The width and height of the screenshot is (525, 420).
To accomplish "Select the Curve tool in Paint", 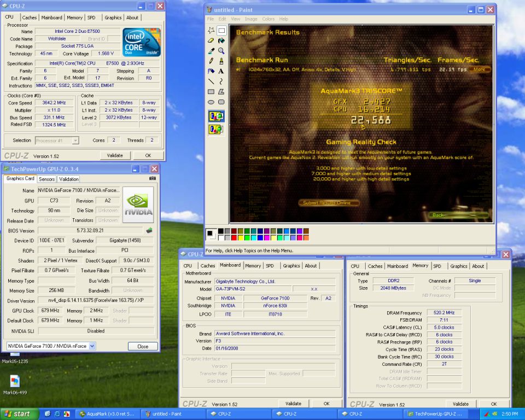I will pyautogui.click(x=221, y=81).
